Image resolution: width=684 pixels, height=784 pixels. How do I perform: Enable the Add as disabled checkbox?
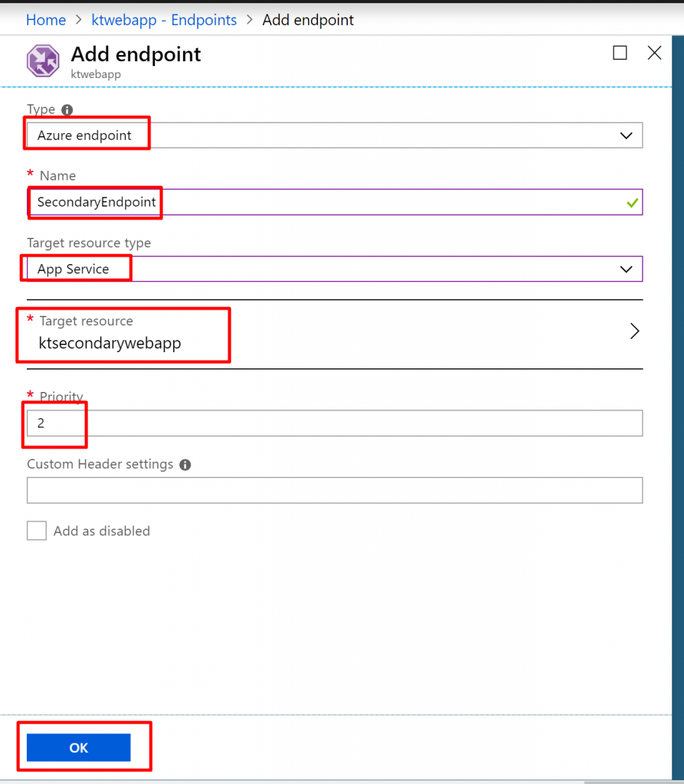click(x=37, y=531)
